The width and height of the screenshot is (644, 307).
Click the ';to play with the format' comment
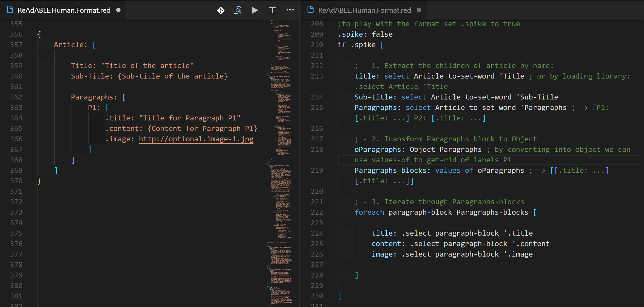pos(429,24)
